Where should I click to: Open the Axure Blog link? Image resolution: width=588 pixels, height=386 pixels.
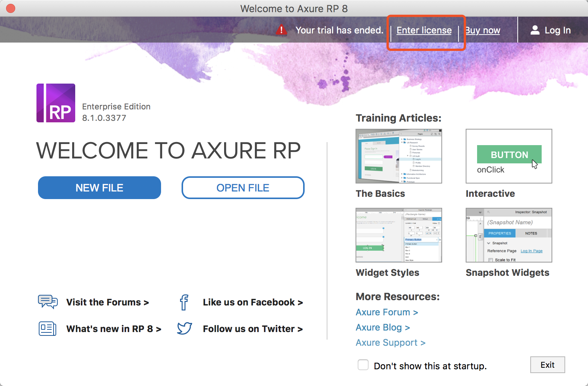pyautogui.click(x=383, y=327)
